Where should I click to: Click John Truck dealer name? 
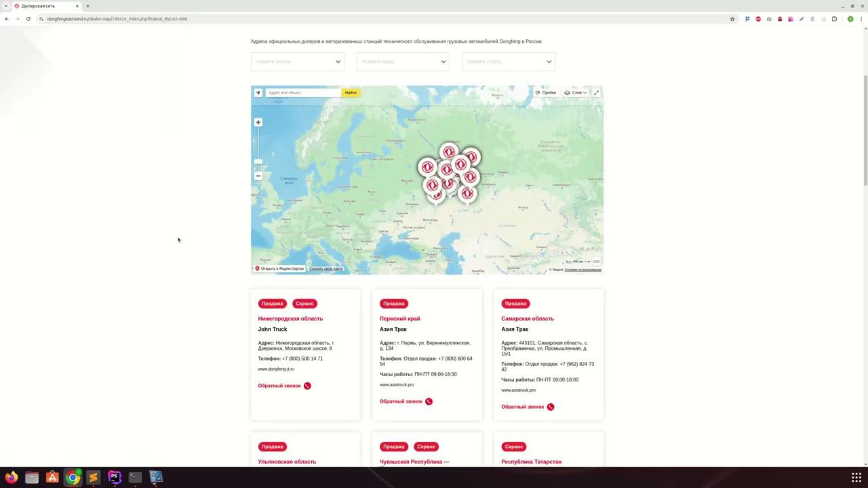273,329
